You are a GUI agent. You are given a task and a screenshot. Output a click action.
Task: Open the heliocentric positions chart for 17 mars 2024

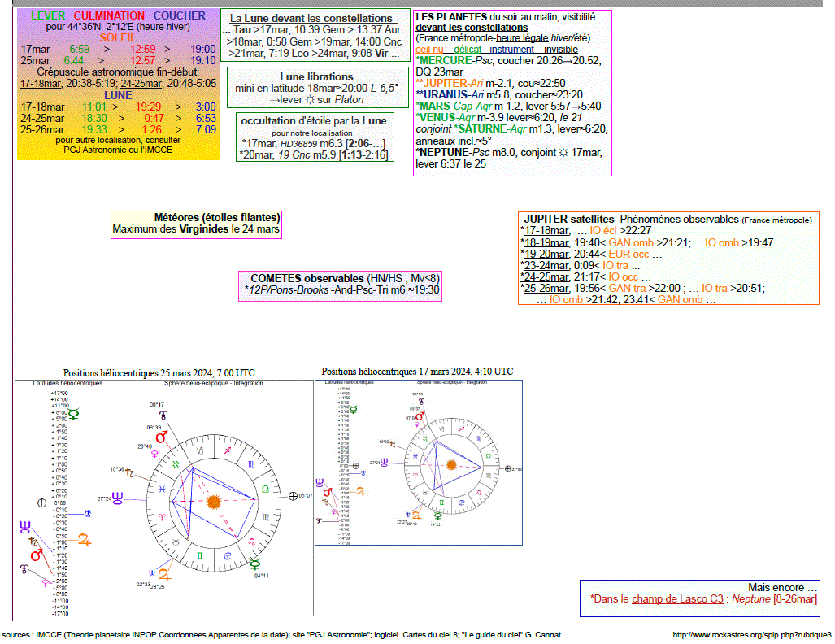(419, 463)
